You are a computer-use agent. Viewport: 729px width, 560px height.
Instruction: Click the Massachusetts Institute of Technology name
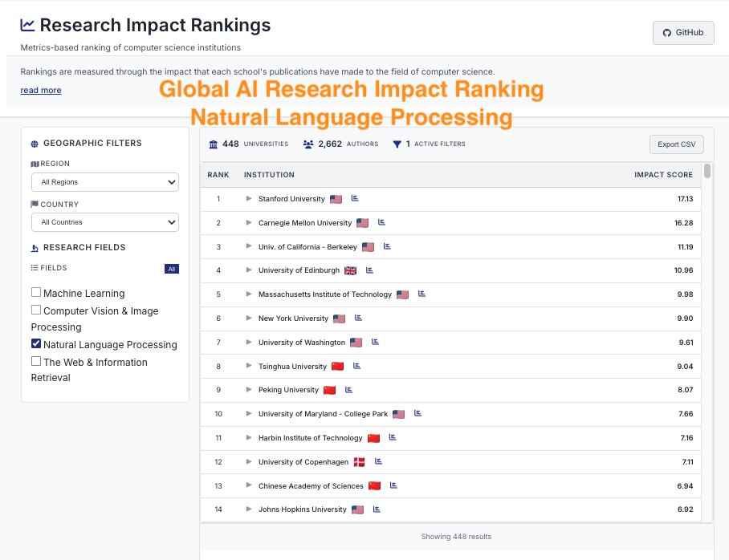click(x=325, y=294)
